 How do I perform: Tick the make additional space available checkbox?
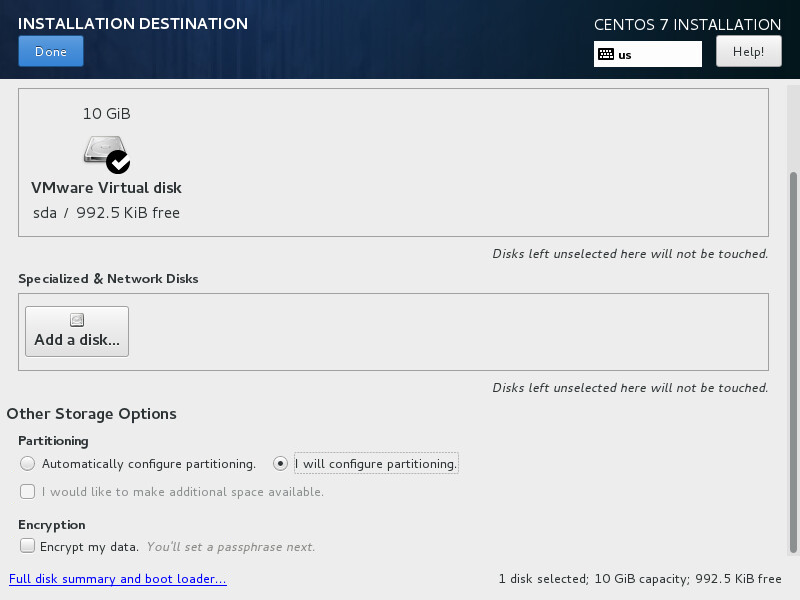click(x=28, y=491)
